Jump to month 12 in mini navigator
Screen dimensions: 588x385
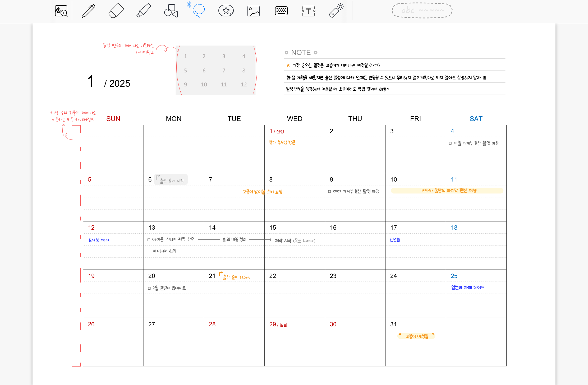pyautogui.click(x=244, y=85)
